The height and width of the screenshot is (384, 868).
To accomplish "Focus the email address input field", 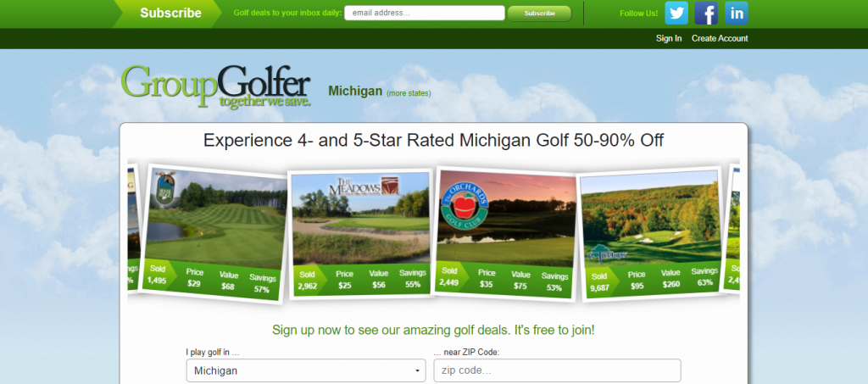I will [425, 13].
